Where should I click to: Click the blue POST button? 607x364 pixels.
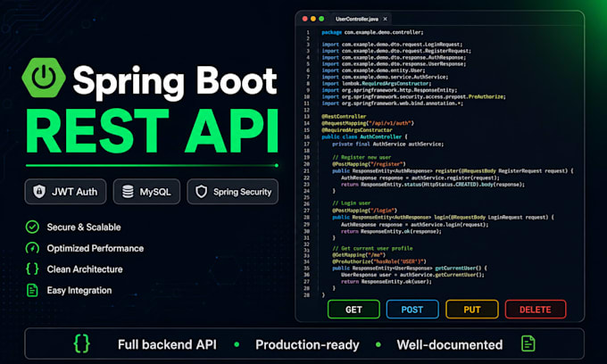412,310
